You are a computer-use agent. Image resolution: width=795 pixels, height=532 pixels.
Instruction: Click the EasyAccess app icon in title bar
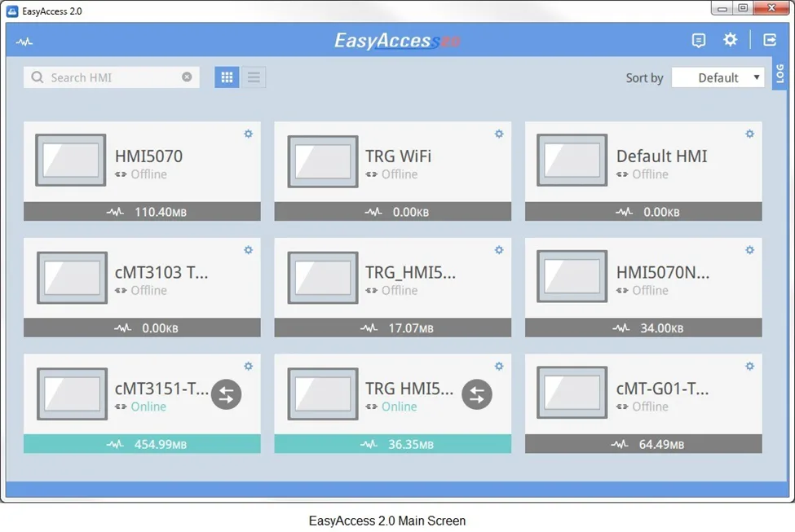(x=12, y=11)
